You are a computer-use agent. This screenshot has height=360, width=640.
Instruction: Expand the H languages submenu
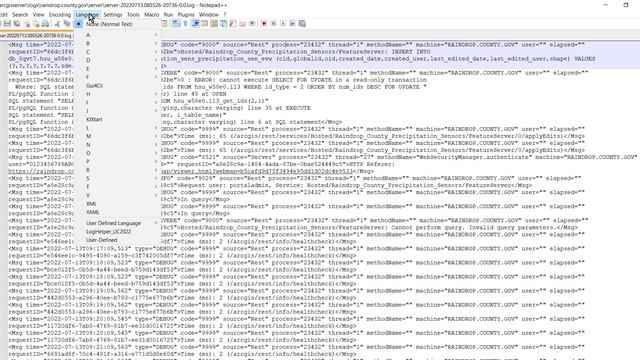(x=118, y=94)
